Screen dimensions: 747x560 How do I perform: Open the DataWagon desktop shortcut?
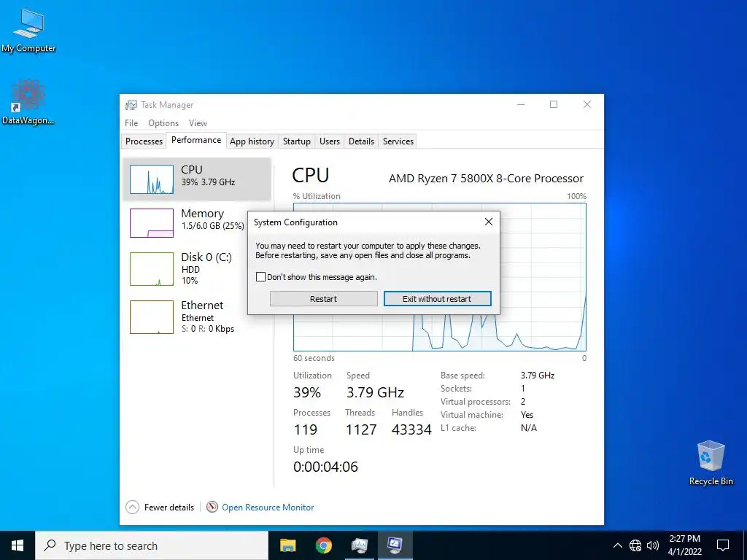28,101
